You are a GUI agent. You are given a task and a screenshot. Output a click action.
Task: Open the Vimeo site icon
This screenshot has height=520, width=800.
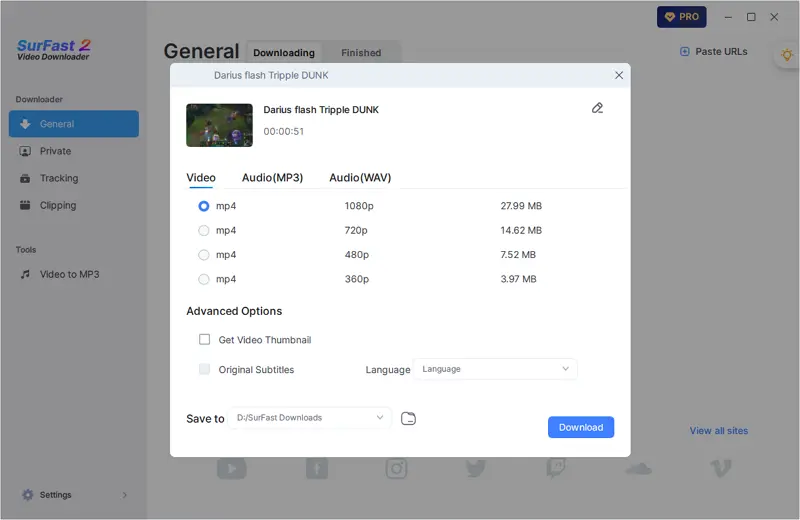tap(721, 468)
